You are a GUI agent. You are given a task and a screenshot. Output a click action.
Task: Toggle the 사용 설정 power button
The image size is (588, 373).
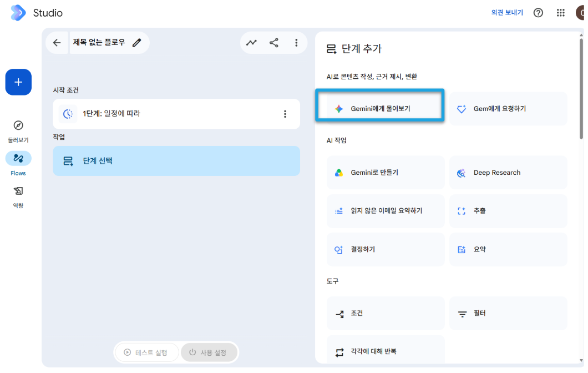(209, 352)
